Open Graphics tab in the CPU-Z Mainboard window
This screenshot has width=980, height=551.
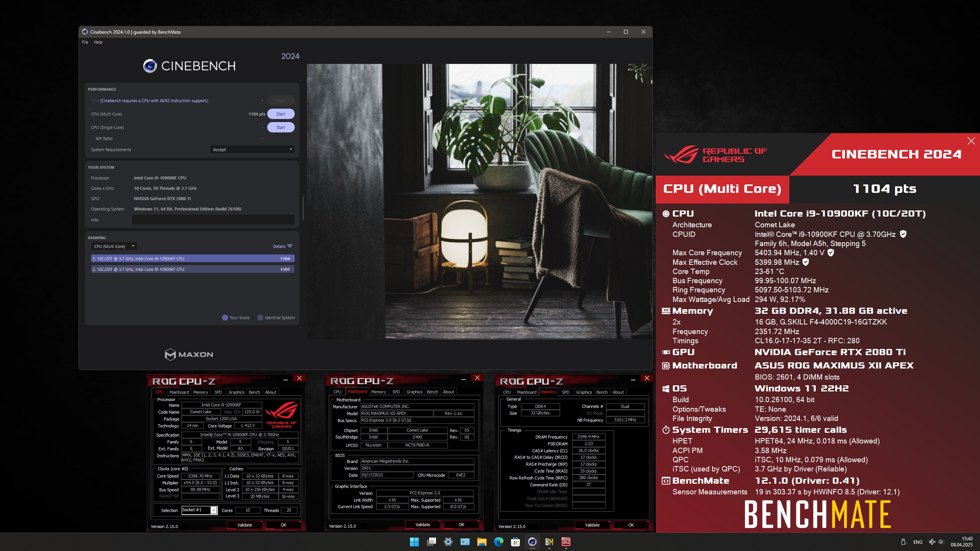click(x=414, y=392)
